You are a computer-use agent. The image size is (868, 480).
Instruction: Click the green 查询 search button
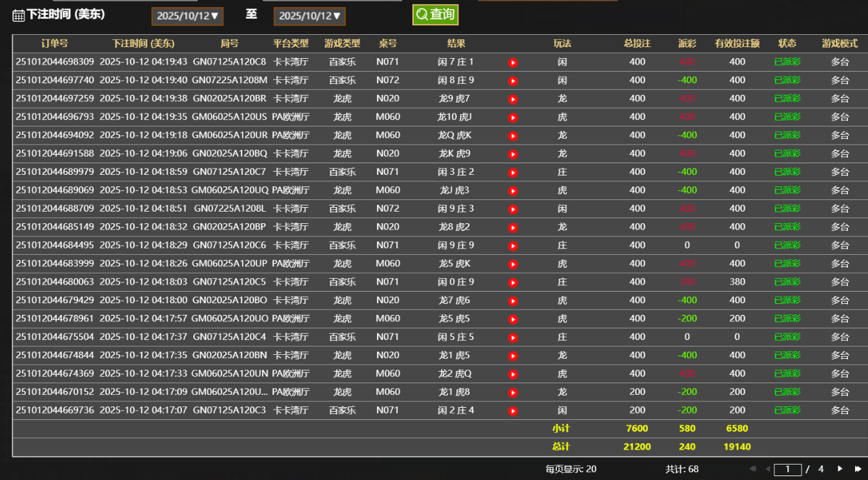435,14
